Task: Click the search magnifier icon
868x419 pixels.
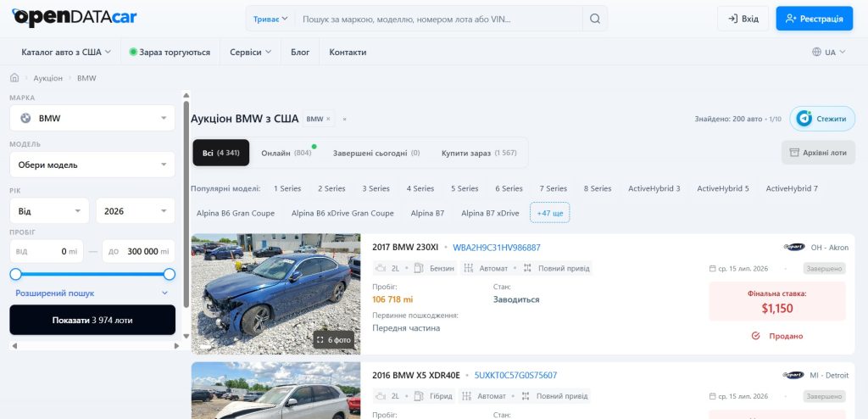Action: click(594, 19)
